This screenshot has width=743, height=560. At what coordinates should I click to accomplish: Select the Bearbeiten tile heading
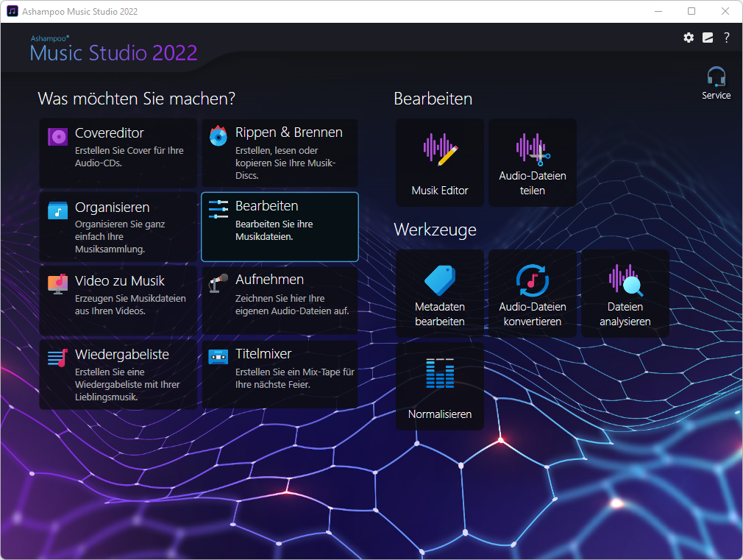click(267, 206)
